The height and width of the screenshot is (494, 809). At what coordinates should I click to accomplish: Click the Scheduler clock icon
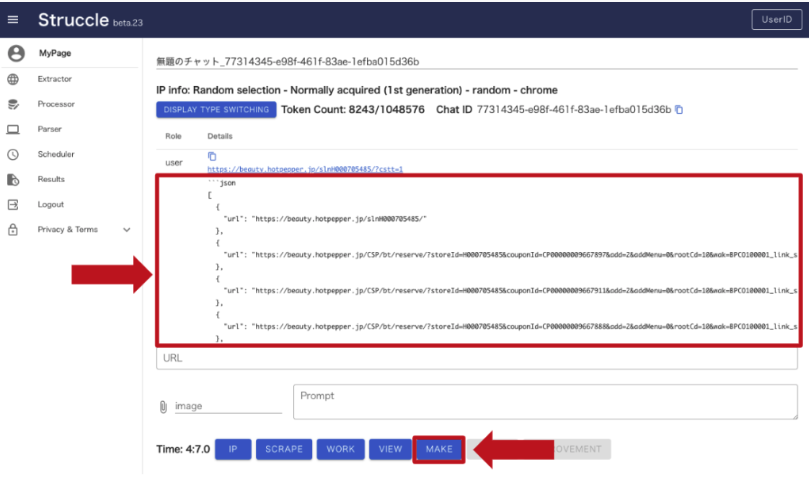click(13, 154)
